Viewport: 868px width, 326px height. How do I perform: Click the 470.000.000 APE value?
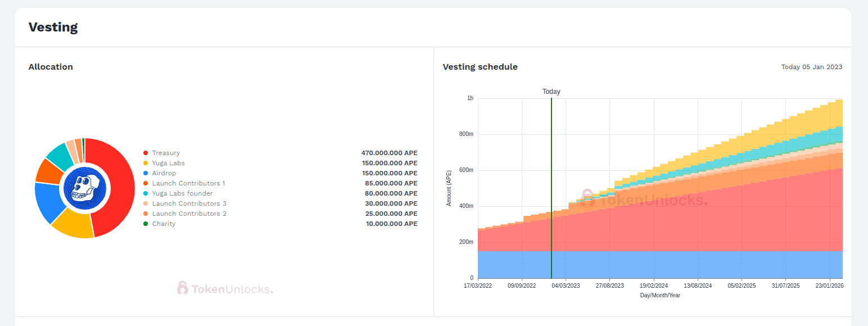389,153
